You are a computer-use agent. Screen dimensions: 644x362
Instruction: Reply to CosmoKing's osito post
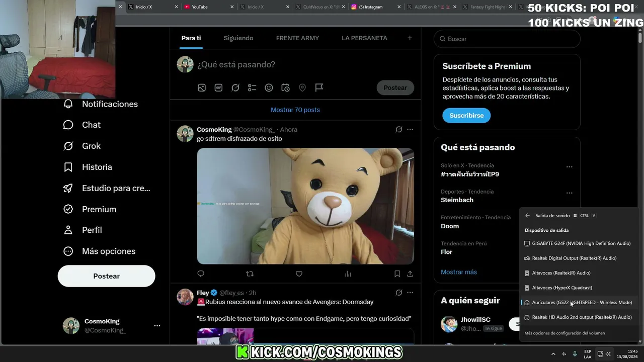201,274
